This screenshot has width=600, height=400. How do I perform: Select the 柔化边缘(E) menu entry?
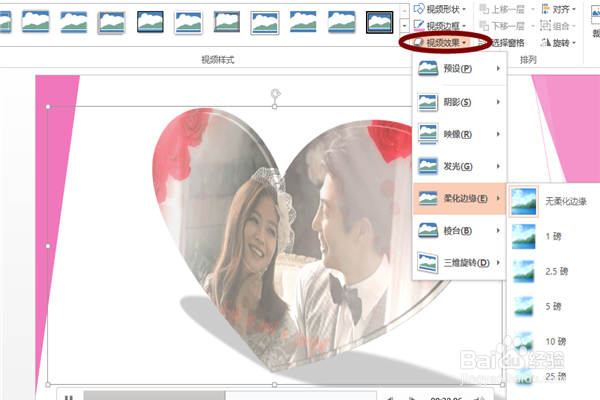(x=459, y=198)
